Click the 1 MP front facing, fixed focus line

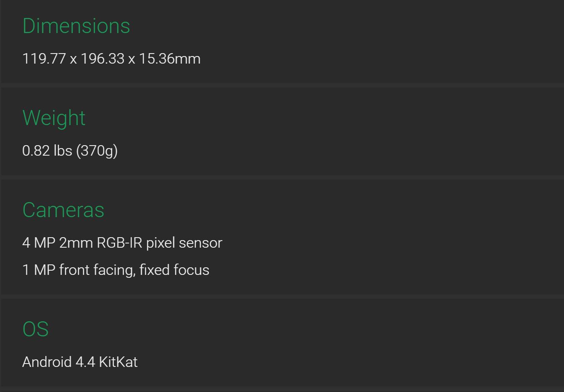(116, 270)
